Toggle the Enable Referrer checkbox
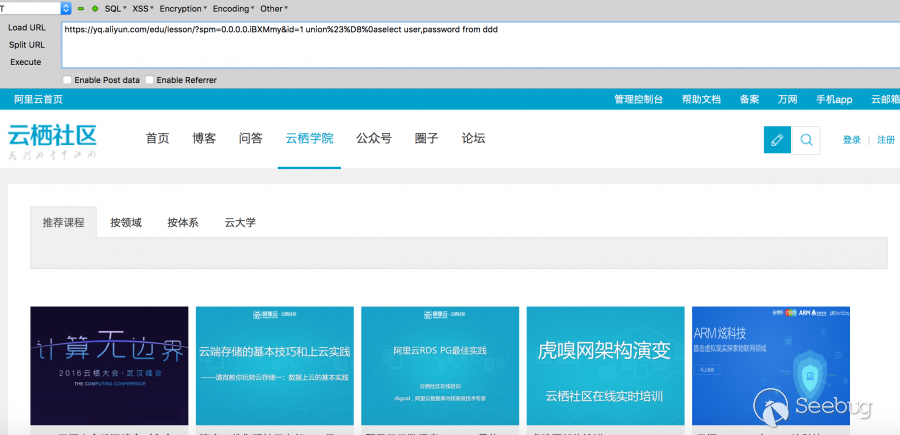The width and height of the screenshot is (900, 435). point(150,80)
